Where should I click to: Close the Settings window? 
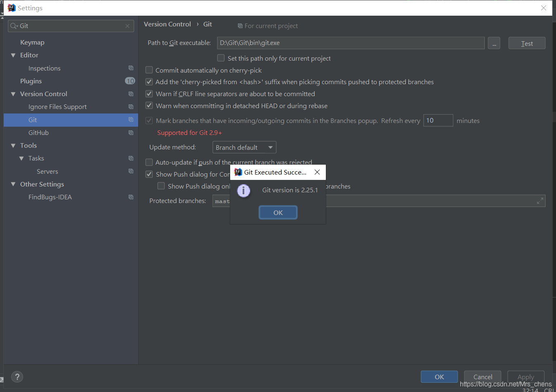(x=544, y=8)
